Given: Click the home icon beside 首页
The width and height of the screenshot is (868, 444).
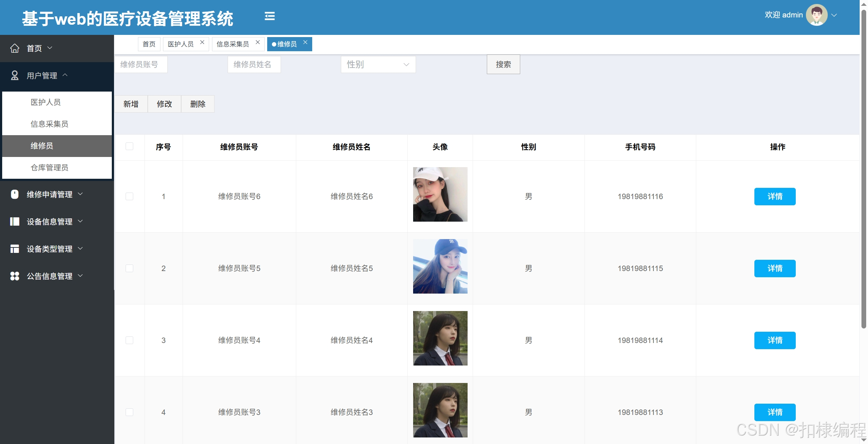Looking at the screenshot, I should [15, 48].
